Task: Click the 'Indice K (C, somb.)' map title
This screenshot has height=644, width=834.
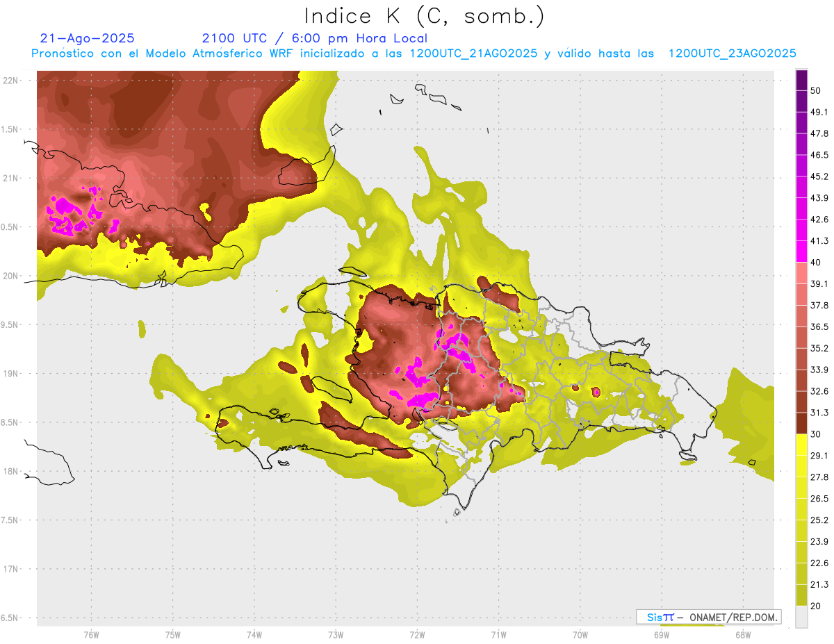Action: pyautogui.click(x=425, y=16)
